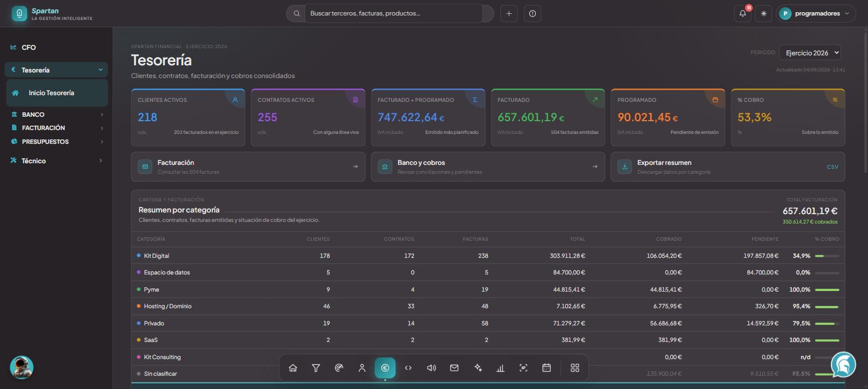Click the Clientes Activos card showing 218
This screenshot has height=389, width=868.
click(x=188, y=117)
